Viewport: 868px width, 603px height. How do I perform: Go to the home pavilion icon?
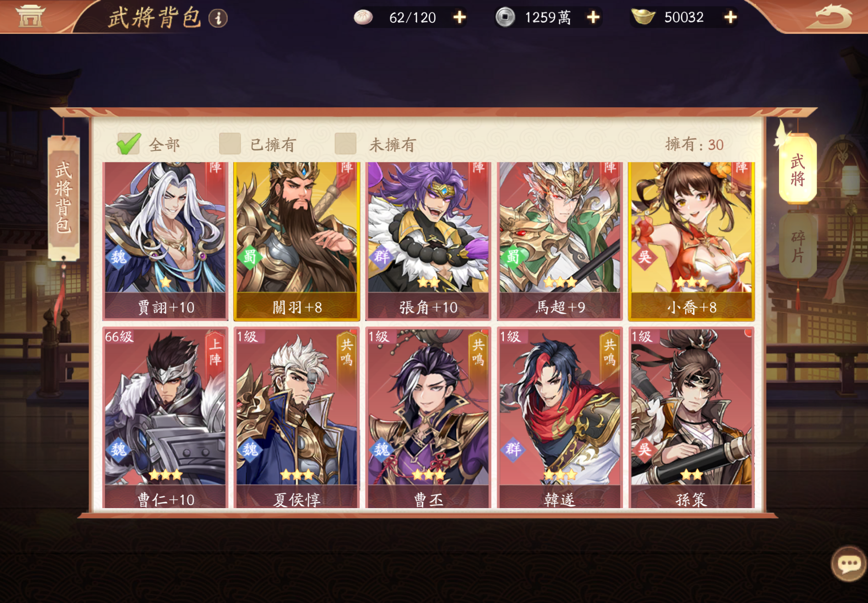point(30,16)
